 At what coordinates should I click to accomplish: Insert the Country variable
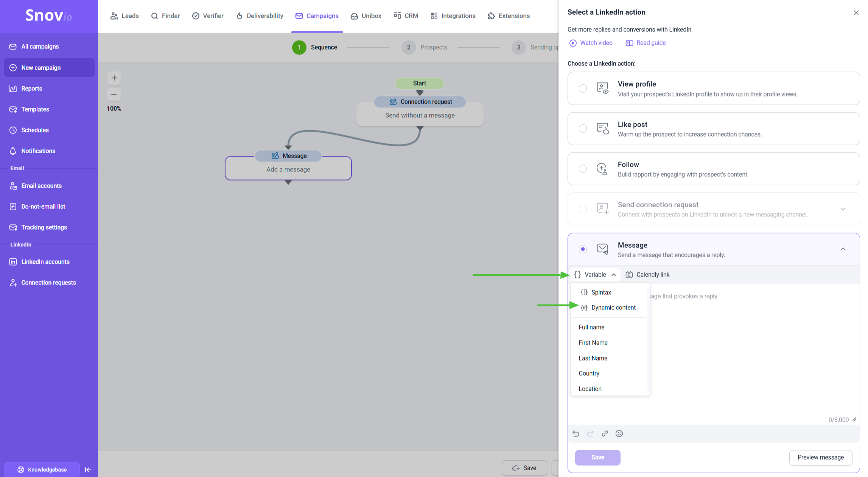610,373
